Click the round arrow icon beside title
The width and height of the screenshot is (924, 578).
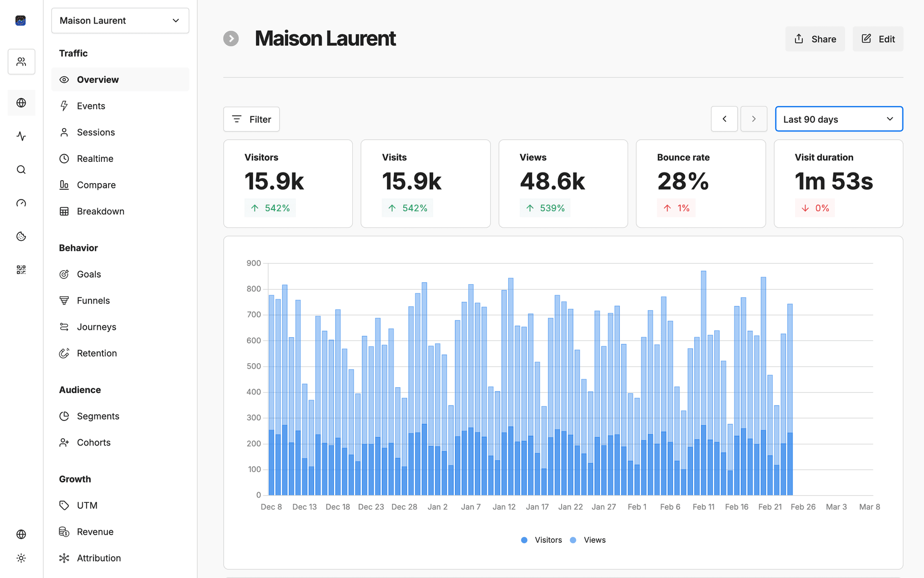pos(231,39)
